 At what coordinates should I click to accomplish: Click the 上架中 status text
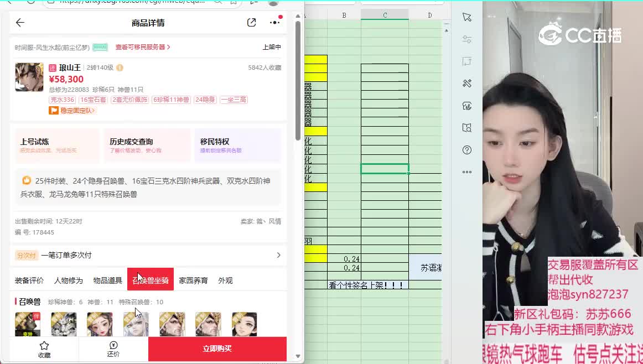272,47
